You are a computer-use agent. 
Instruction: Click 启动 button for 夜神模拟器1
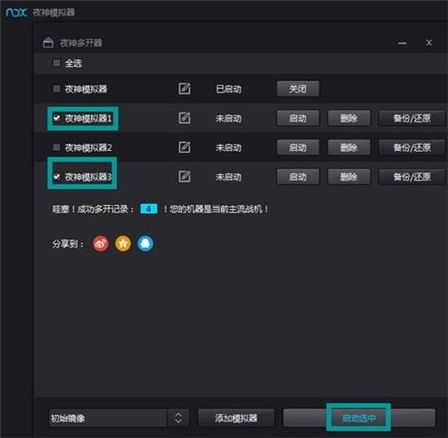click(298, 118)
